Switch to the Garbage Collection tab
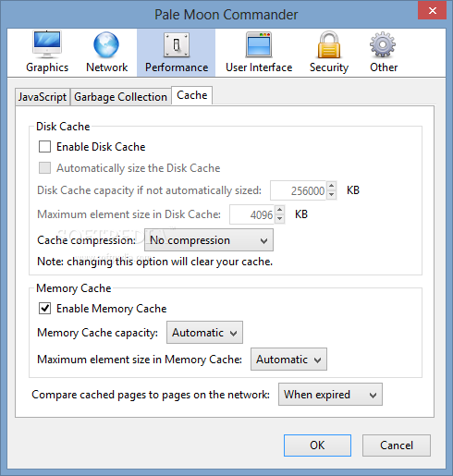The image size is (453, 476). [x=120, y=97]
